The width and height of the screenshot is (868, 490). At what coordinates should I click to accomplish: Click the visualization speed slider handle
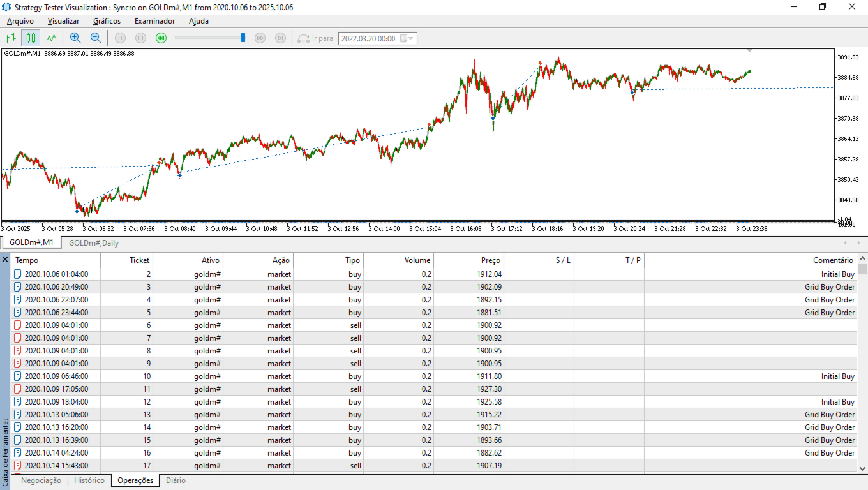tap(243, 38)
